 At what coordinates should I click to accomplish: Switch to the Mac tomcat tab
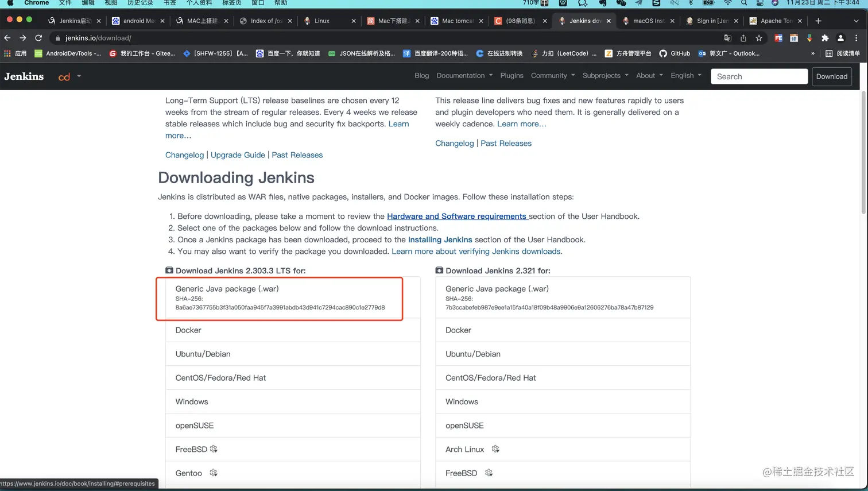click(x=457, y=21)
